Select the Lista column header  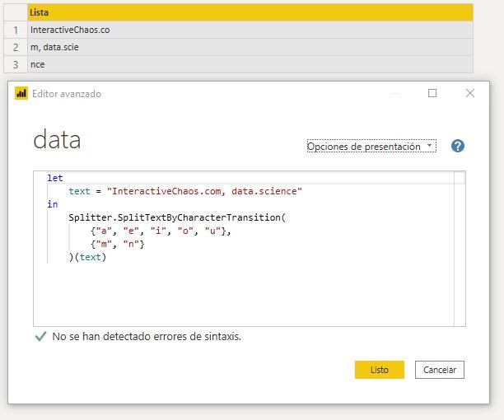point(250,12)
